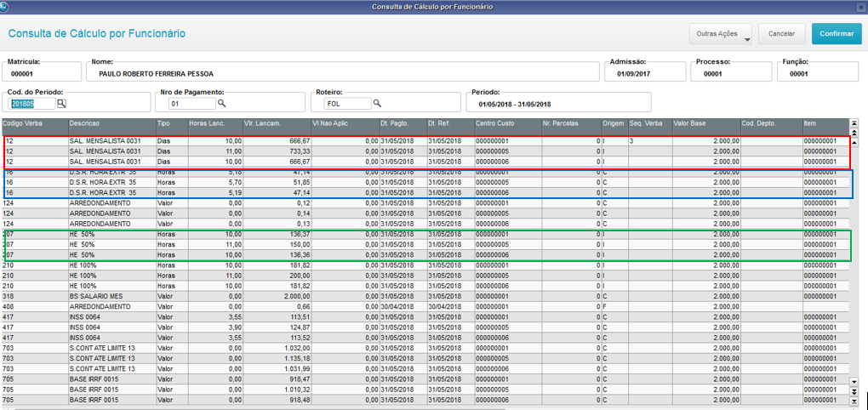Viewport: 868px width, 410px height.
Task: Click the Confirmar button
Action: point(837,34)
